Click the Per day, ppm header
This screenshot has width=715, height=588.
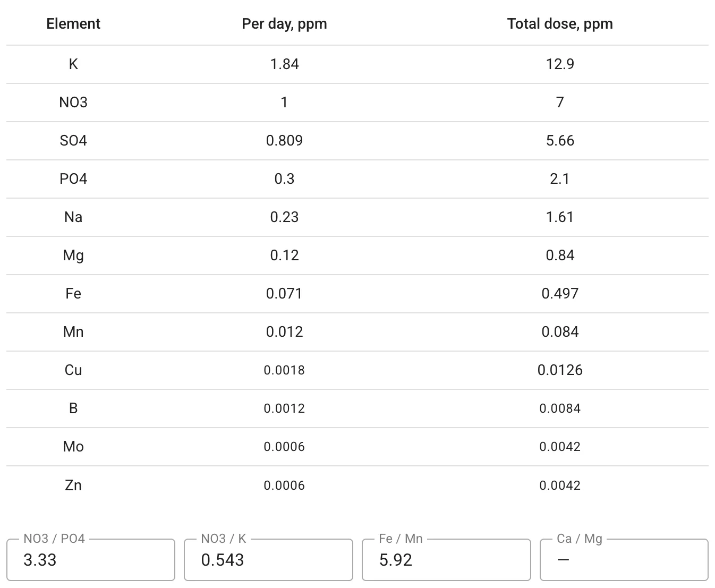click(x=284, y=23)
